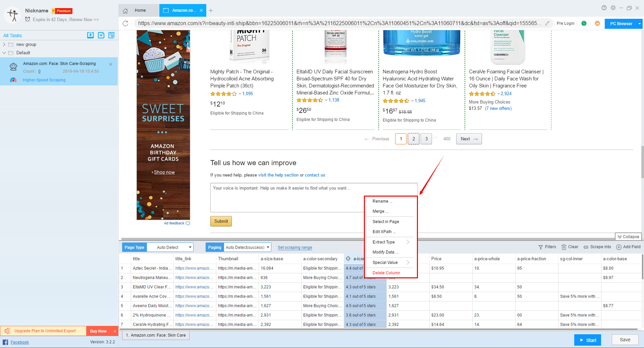
Task: Click the URL address field
Action: [339, 23]
